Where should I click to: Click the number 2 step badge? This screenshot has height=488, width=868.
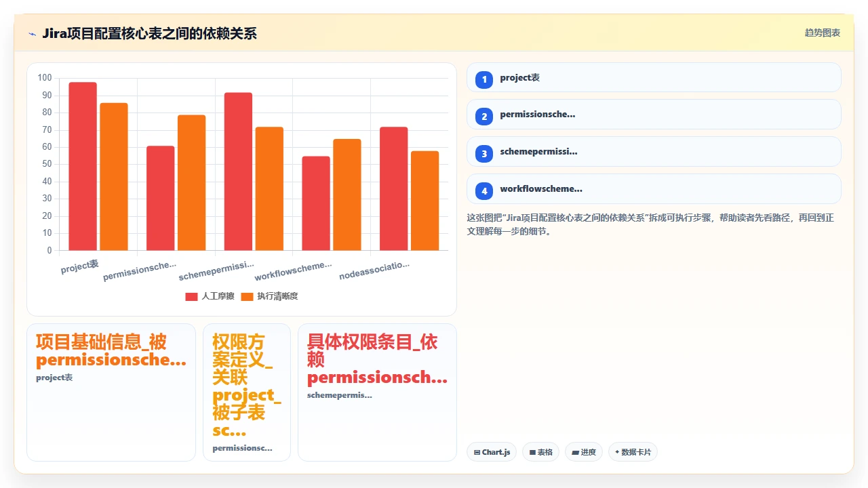484,117
